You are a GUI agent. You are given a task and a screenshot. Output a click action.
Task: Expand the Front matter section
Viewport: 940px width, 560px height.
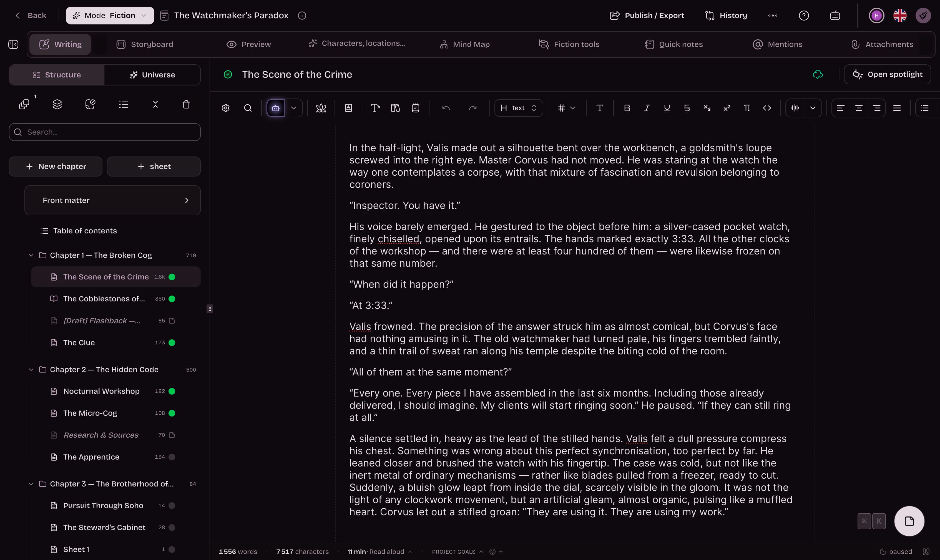point(112,200)
